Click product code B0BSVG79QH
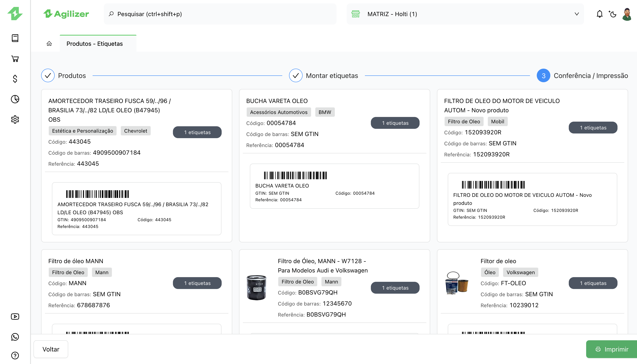Image resolution: width=637 pixels, height=364 pixels. coord(318,293)
